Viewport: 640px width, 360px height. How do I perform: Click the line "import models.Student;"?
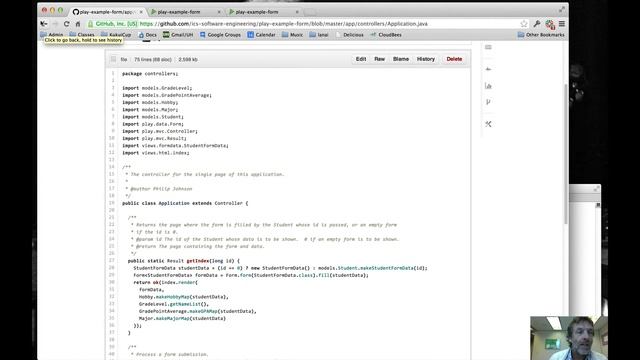(153, 117)
